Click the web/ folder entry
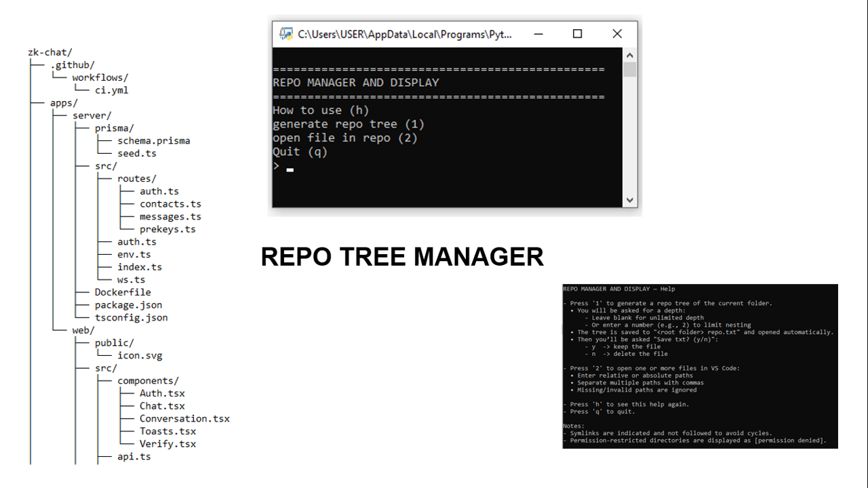 coord(83,330)
